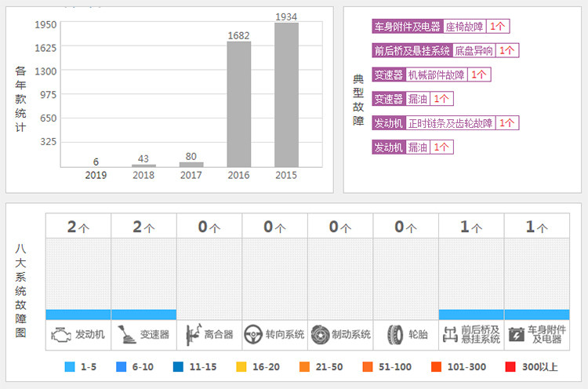This screenshot has height=389, width=588.
Task: Click the 2016 bar showing 1682
Action: (238, 104)
